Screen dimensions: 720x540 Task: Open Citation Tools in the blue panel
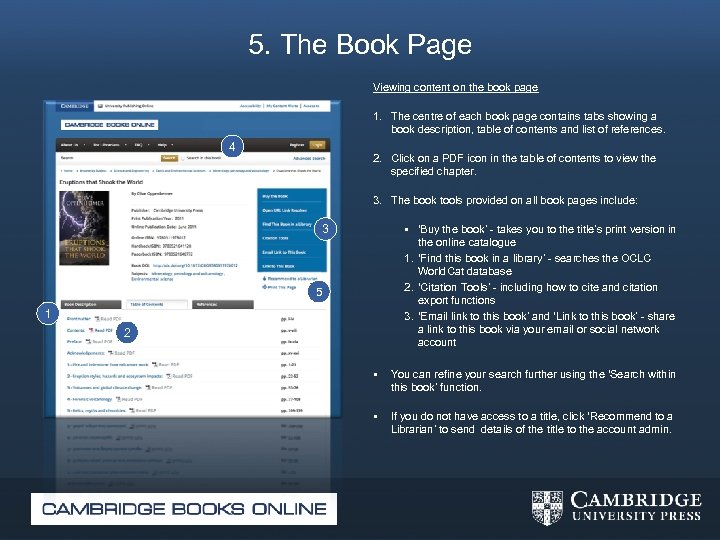point(275,238)
